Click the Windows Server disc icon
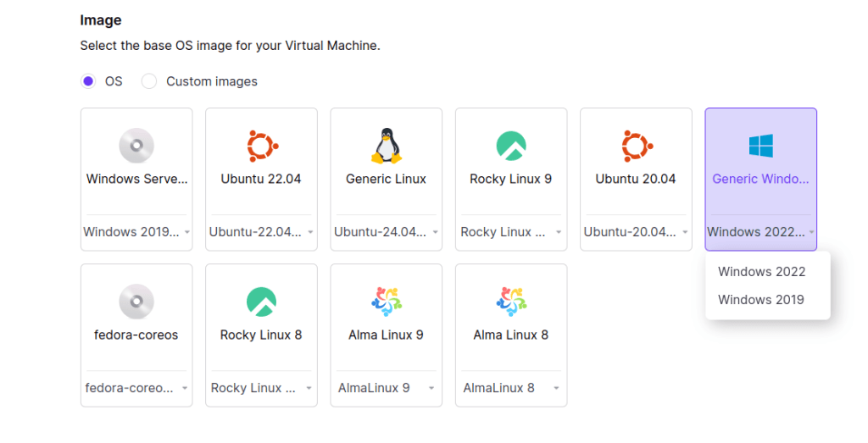This screenshot has height=443, width=868. [136, 146]
